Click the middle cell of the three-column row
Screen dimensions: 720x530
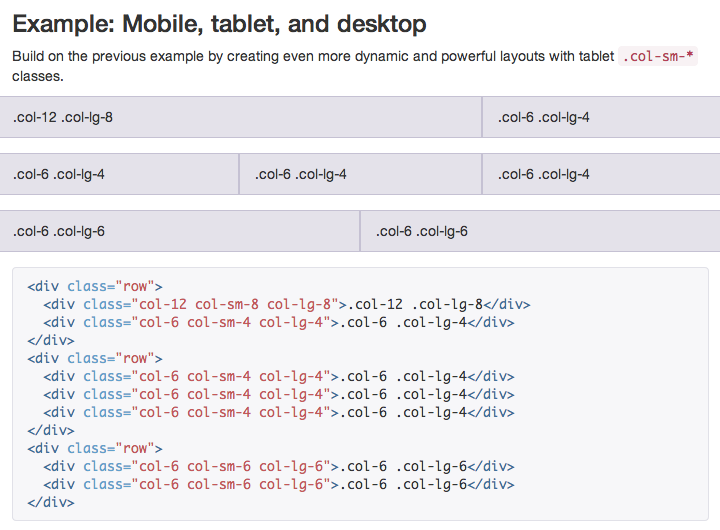pyautogui.click(x=360, y=174)
